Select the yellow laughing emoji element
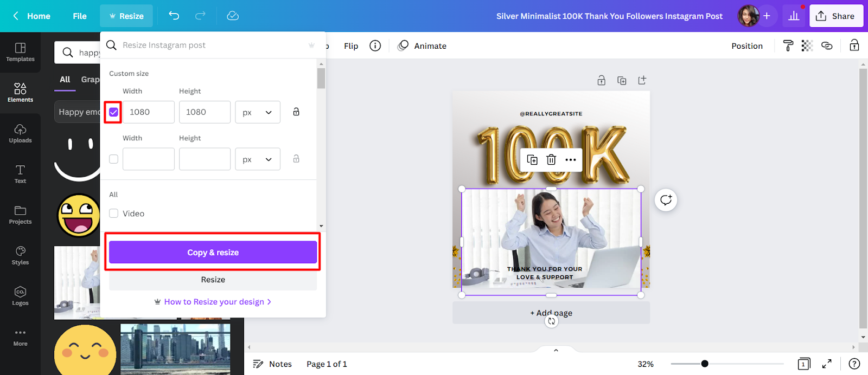The width and height of the screenshot is (868, 375). 79,215
